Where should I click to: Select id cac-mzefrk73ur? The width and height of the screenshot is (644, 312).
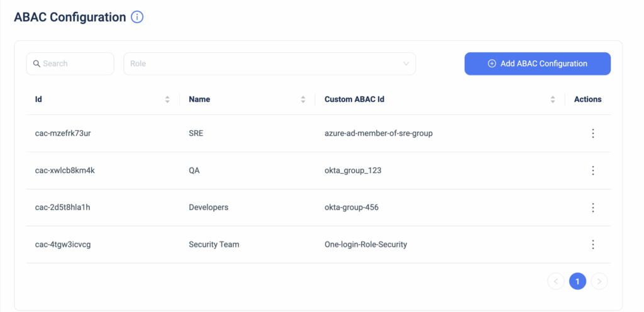(x=63, y=133)
